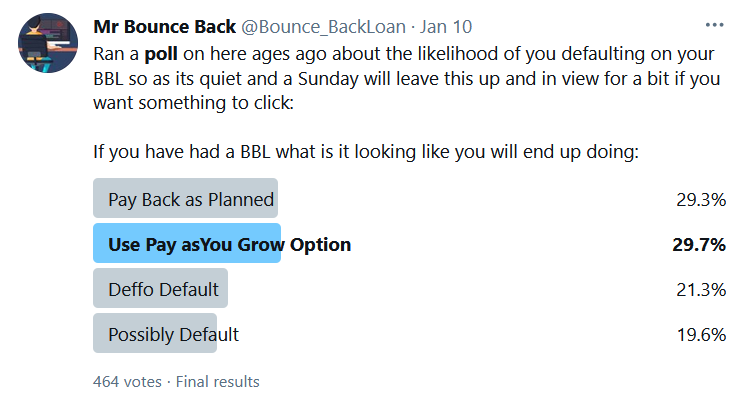Open Mr Bounce Back's profile avatar
The height and width of the screenshot is (395, 745).
click(x=48, y=43)
